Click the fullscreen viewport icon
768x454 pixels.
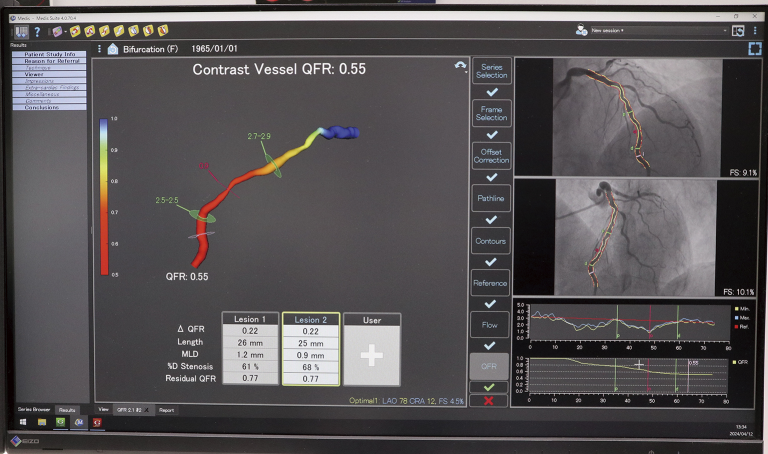click(x=754, y=48)
